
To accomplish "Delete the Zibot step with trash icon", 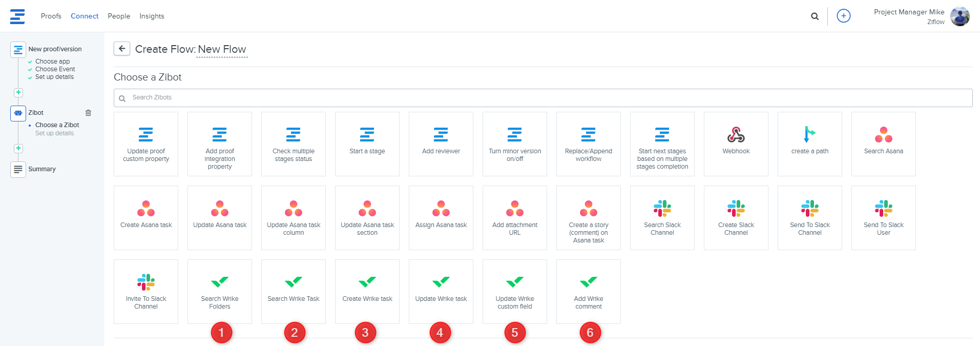I will (88, 113).
